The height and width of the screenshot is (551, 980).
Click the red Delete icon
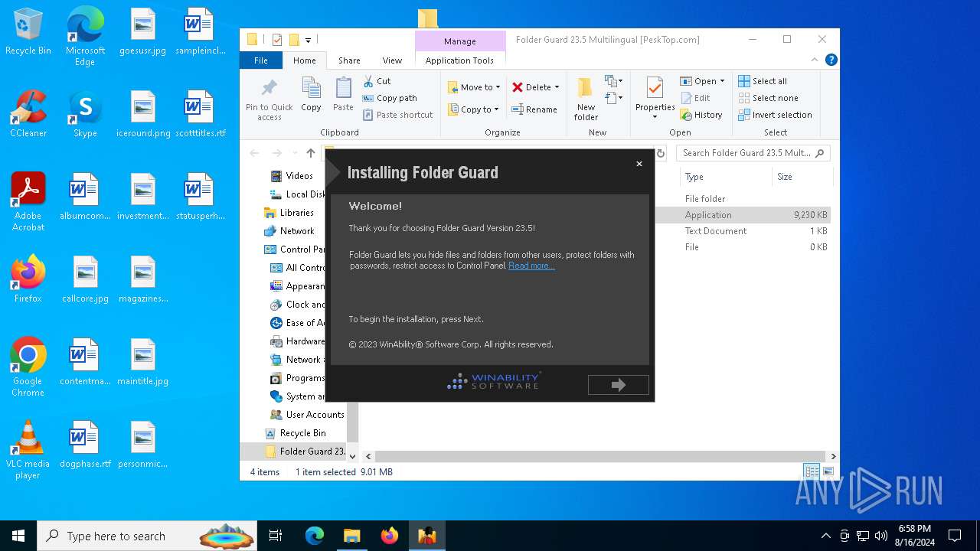click(x=518, y=87)
